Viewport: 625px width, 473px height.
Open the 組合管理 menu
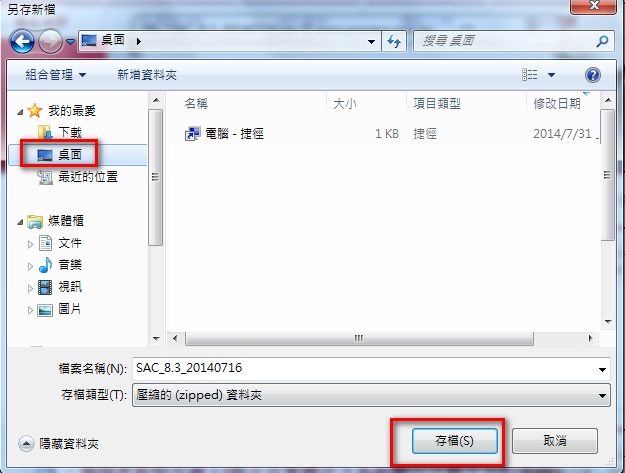pyautogui.click(x=55, y=75)
